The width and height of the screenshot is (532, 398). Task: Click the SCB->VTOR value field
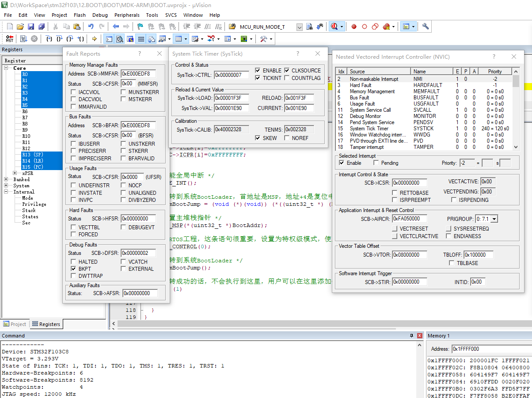pyautogui.click(x=410, y=255)
